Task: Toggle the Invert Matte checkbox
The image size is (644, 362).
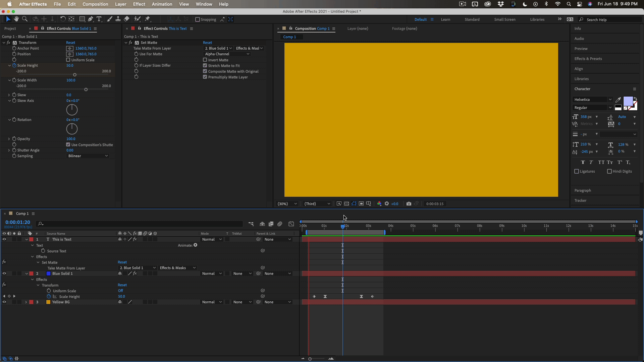Action: [x=205, y=60]
